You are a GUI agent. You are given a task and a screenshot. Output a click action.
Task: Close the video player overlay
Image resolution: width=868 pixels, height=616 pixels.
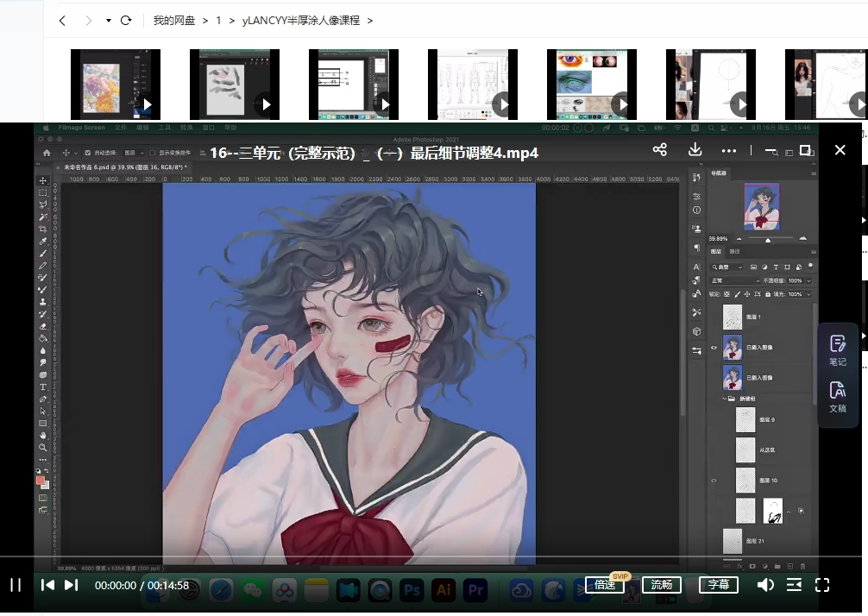pos(840,150)
